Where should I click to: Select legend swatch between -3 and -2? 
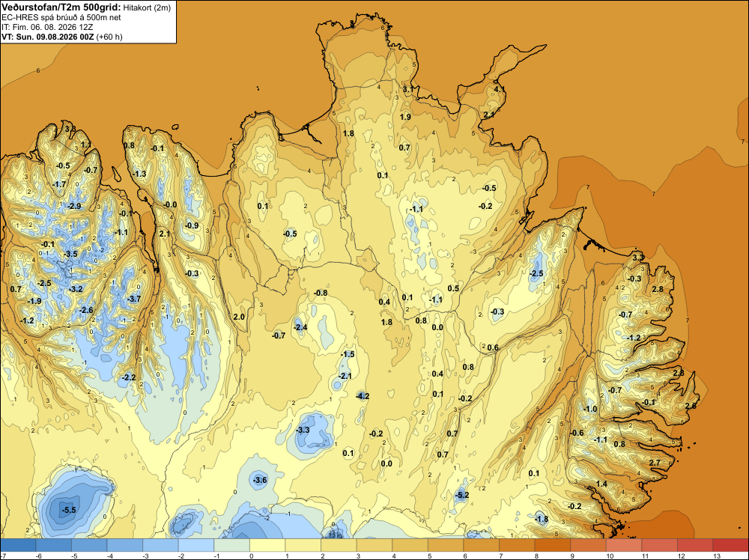160,545
